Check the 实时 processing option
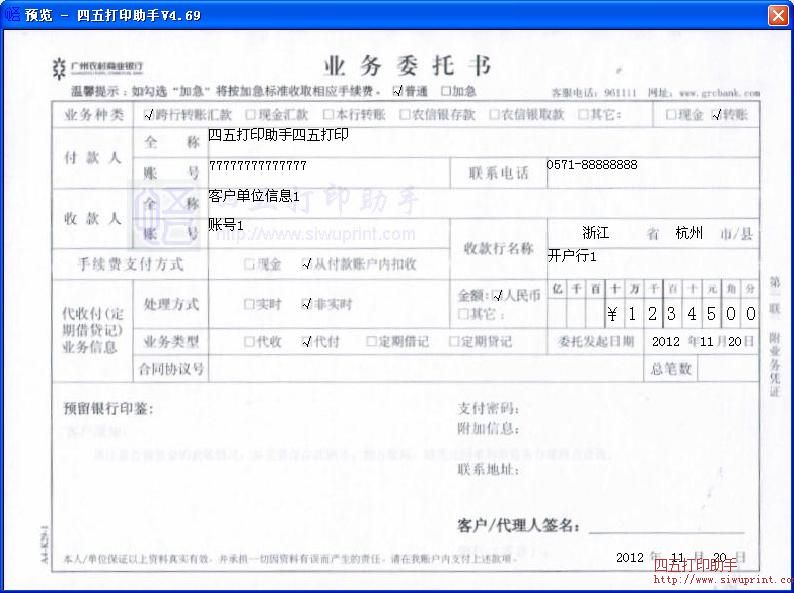794x593 pixels. pyautogui.click(x=249, y=304)
